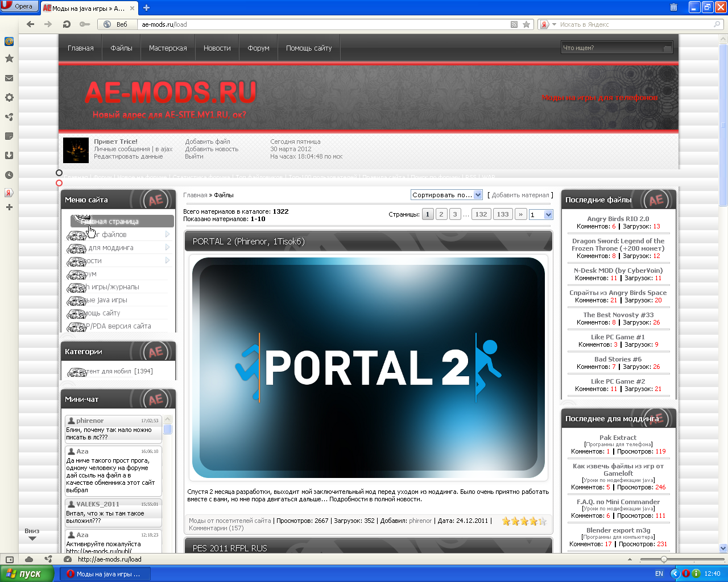Open the 'Angry Birds RIO 2.0' file link

618,219
